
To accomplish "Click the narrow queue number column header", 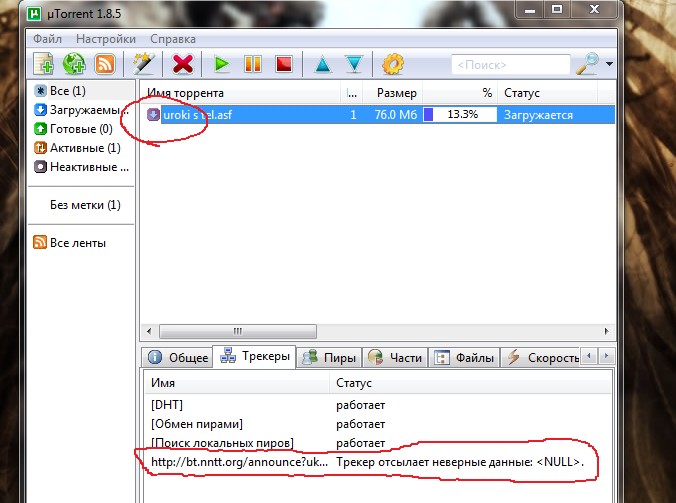I will pyautogui.click(x=352, y=93).
